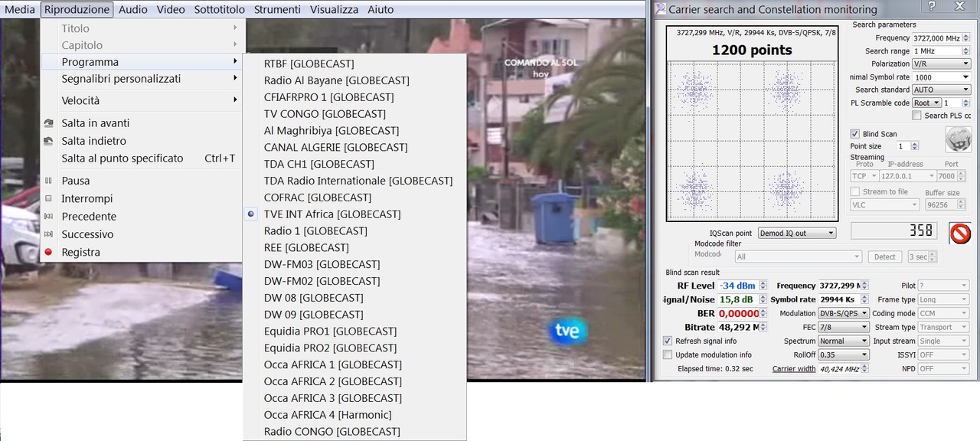Open the Velocità submenu
Screen dimensions: 980x441
(x=142, y=100)
